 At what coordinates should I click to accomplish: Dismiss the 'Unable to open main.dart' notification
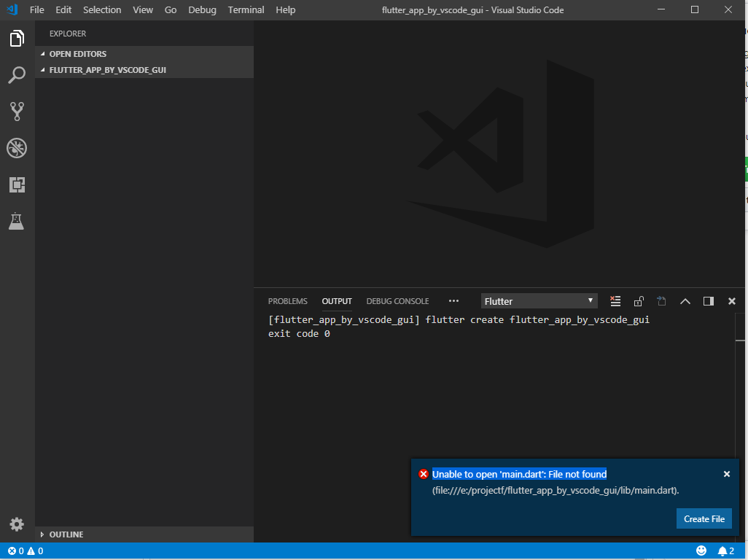(x=727, y=474)
